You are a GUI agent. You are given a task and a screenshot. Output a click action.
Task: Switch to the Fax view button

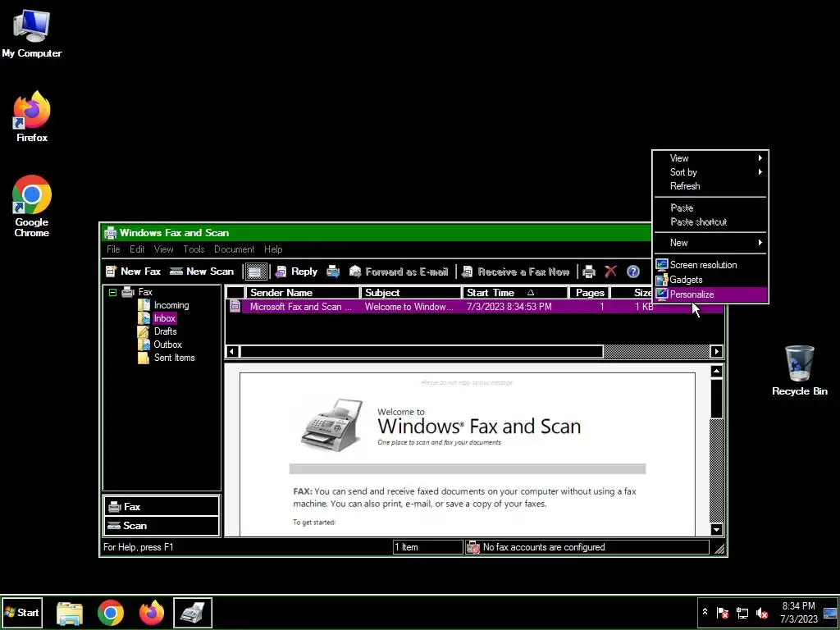point(162,507)
